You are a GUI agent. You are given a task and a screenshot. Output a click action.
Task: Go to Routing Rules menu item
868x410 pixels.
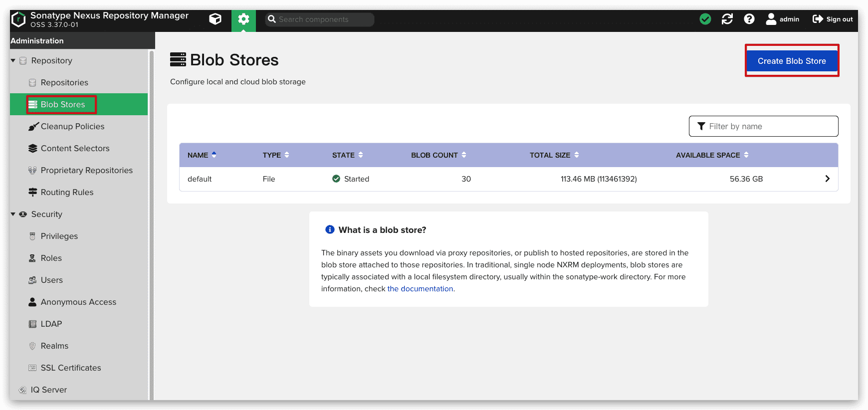[x=67, y=192]
